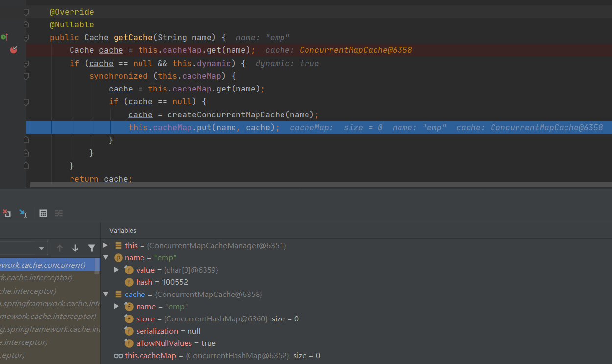
Task: Toggle the breakpoint on the cacheMap.get line
Action: 14,50
